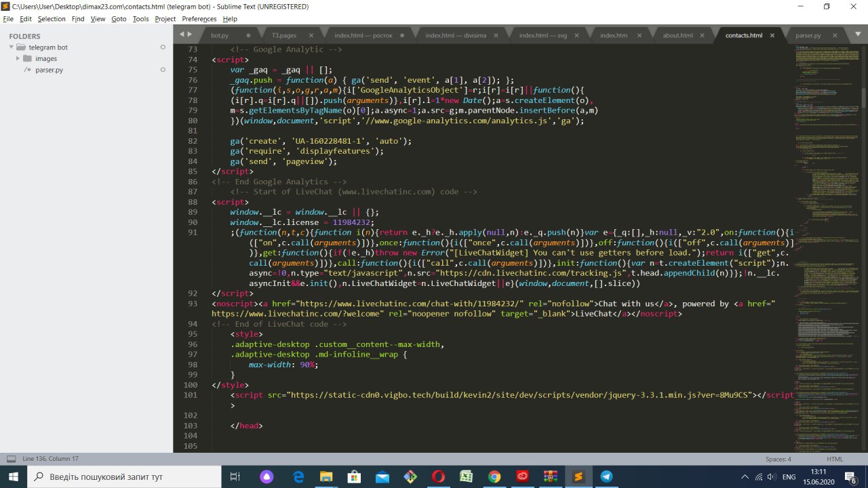Image resolution: width=868 pixels, height=488 pixels.
Task: Open File Explorer from taskbar
Action: pos(327,476)
